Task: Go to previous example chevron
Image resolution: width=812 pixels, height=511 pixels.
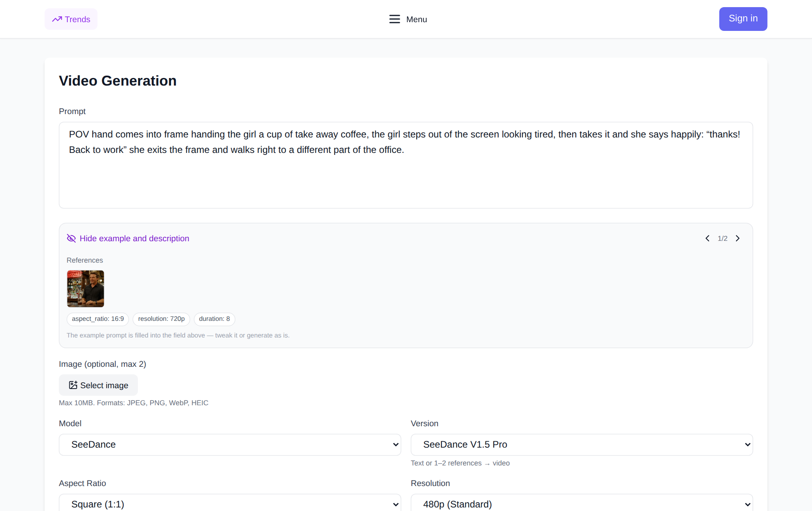Action: coord(707,238)
